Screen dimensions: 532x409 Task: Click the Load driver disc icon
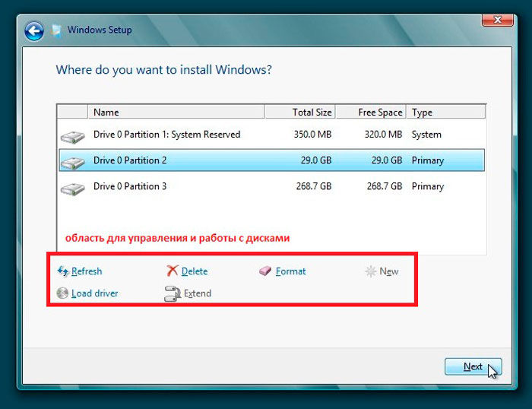tap(62, 293)
